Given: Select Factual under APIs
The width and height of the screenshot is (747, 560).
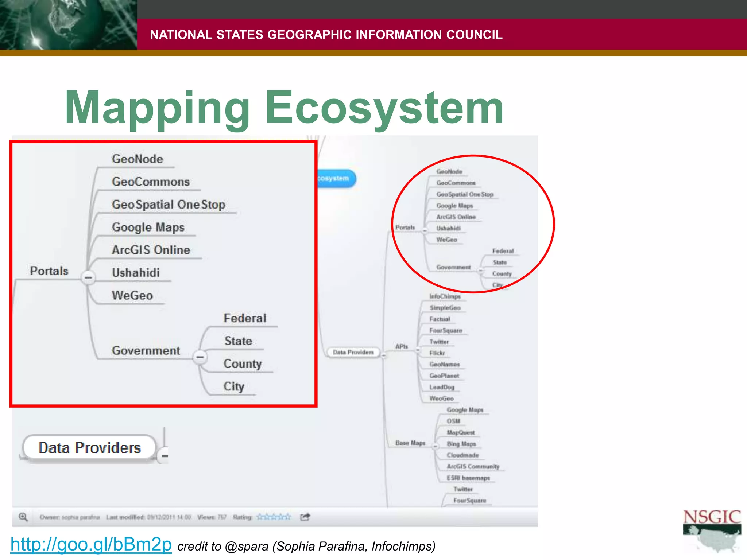Looking at the screenshot, I should click(x=440, y=319).
